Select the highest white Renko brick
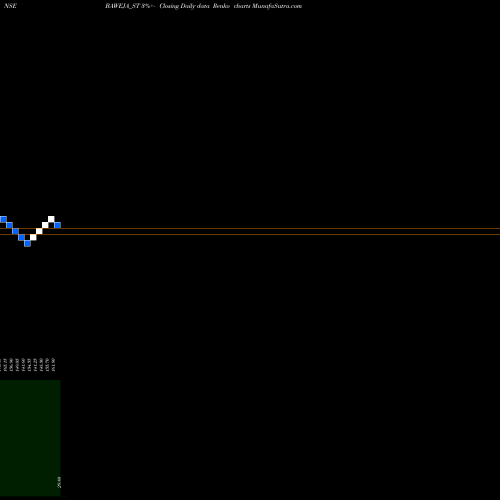Image resolution: width=500 pixels, height=500 pixels. (x=51, y=219)
